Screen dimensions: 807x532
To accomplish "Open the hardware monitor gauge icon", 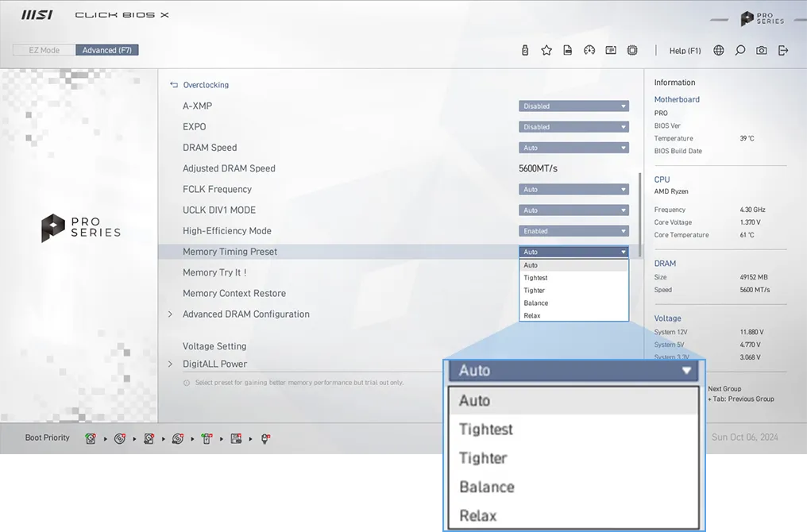I will 589,51.
